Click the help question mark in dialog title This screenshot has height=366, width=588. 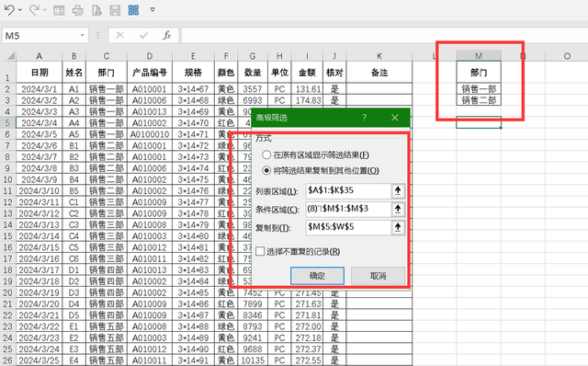[365, 118]
